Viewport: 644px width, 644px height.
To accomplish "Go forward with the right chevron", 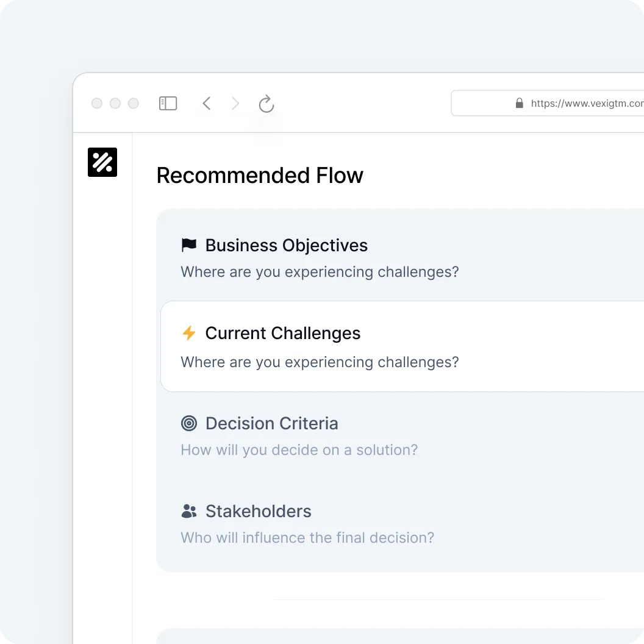I will click(x=235, y=104).
